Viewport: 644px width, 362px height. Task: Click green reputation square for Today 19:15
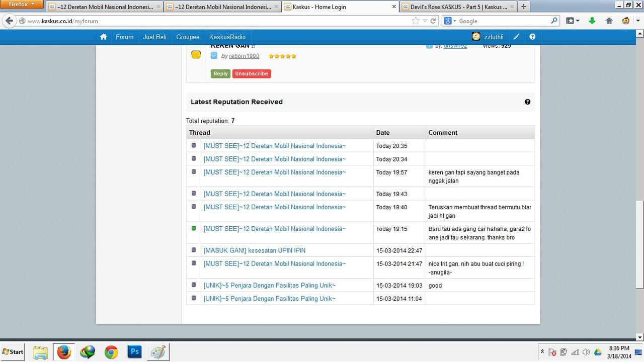(x=194, y=228)
